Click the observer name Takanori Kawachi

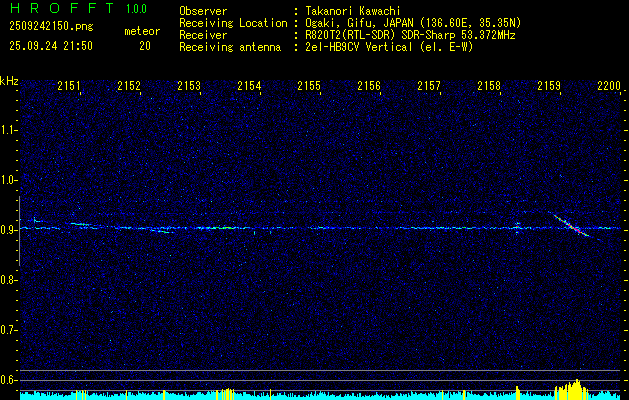[x=353, y=11]
